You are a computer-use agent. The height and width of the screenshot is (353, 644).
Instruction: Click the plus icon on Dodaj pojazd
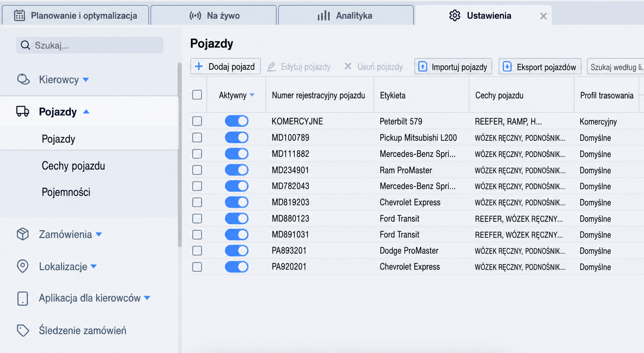[199, 67]
